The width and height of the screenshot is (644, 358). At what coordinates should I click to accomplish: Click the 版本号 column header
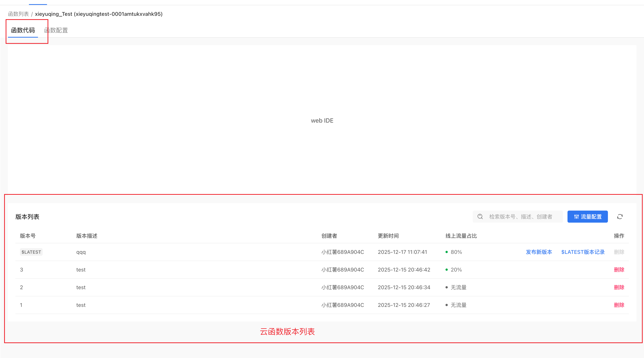[28, 236]
